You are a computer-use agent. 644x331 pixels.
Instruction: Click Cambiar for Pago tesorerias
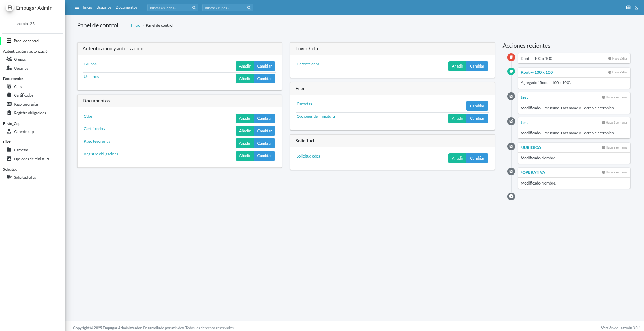264,143
